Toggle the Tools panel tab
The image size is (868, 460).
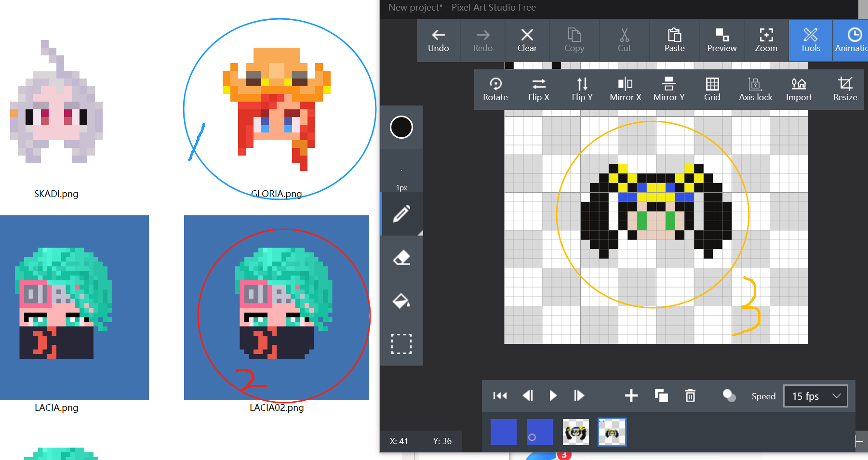(x=811, y=40)
